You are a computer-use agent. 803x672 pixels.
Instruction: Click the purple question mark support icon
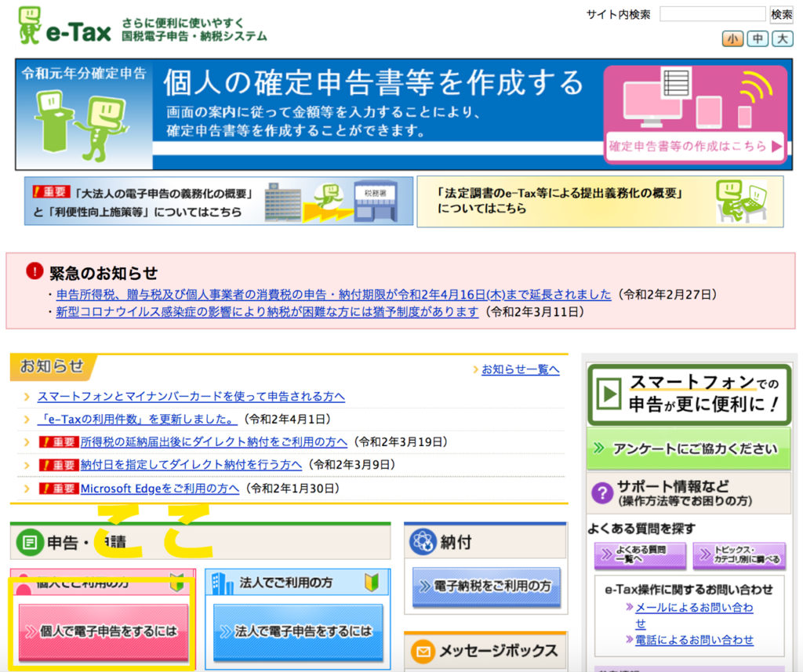[x=602, y=493]
